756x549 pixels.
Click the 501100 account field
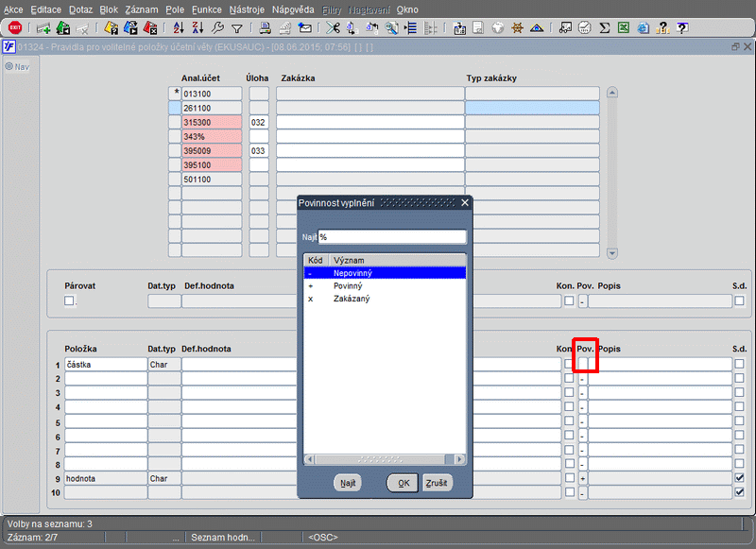point(211,180)
